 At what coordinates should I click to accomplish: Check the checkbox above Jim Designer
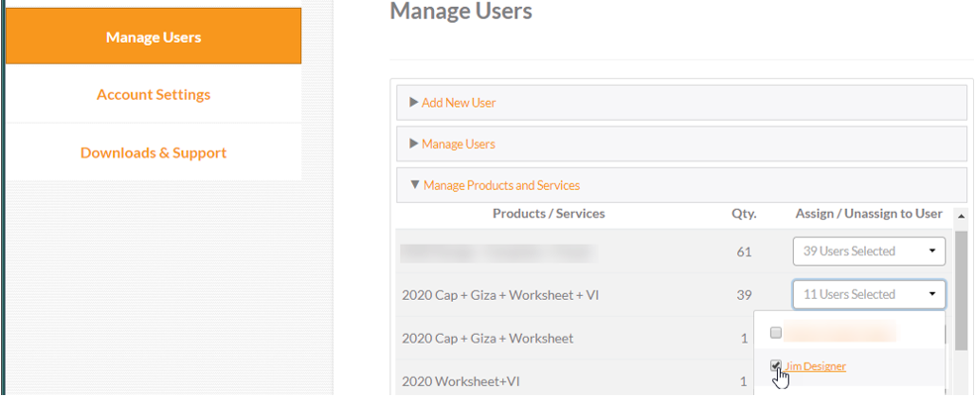[776, 333]
